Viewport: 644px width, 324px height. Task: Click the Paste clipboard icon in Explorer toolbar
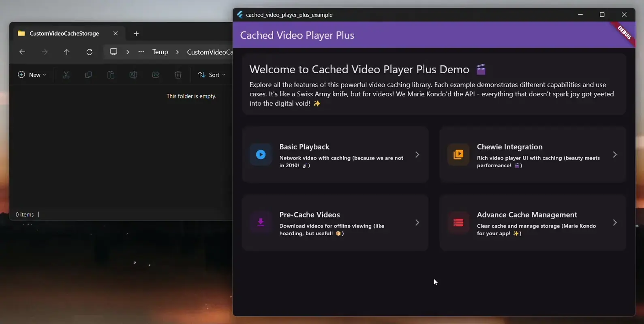click(x=111, y=75)
